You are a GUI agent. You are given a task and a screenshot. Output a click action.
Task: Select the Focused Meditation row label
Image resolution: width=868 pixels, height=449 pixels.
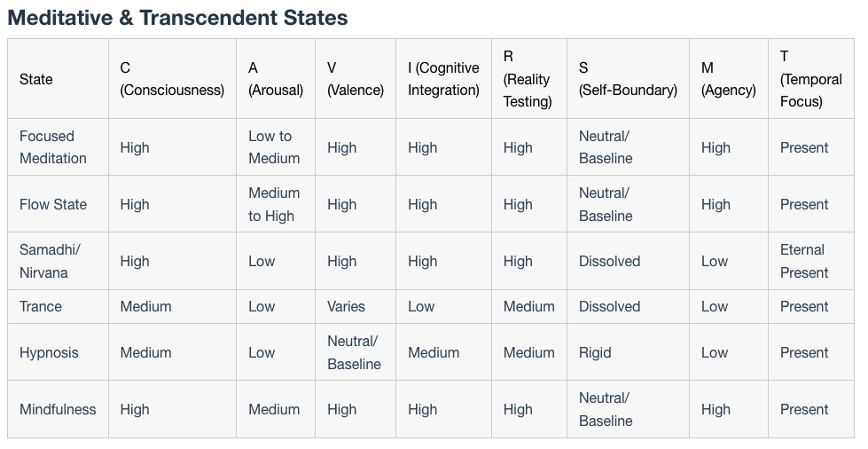point(53,147)
